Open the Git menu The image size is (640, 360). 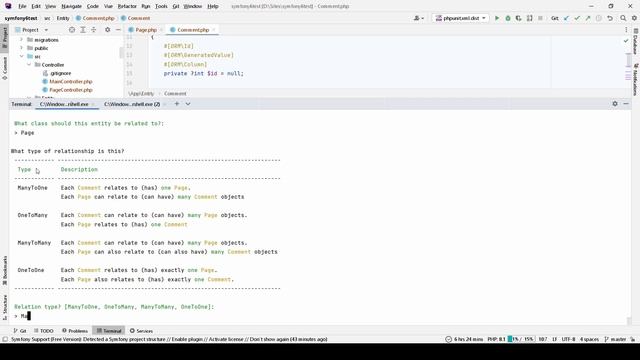click(x=176, y=6)
